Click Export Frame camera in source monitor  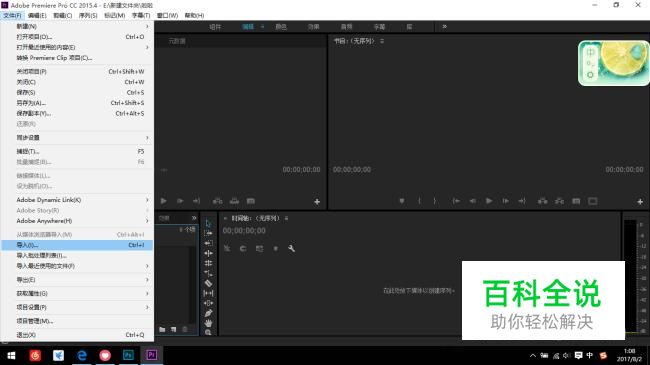click(x=251, y=201)
